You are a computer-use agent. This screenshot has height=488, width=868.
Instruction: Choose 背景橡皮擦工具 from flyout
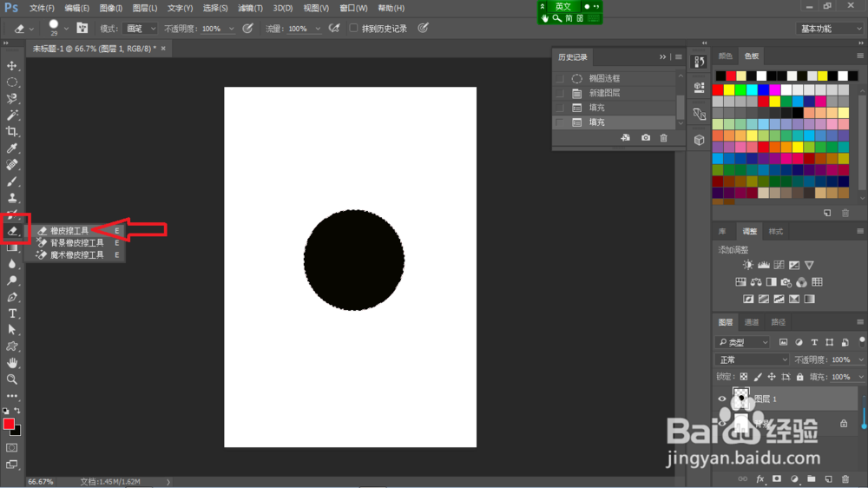point(78,242)
